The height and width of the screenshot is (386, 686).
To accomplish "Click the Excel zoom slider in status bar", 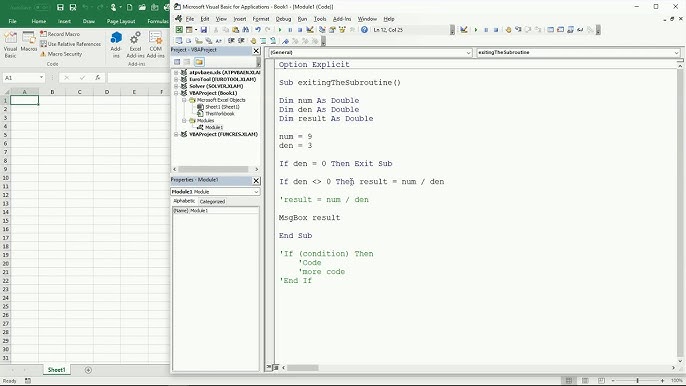I will 637,381.
